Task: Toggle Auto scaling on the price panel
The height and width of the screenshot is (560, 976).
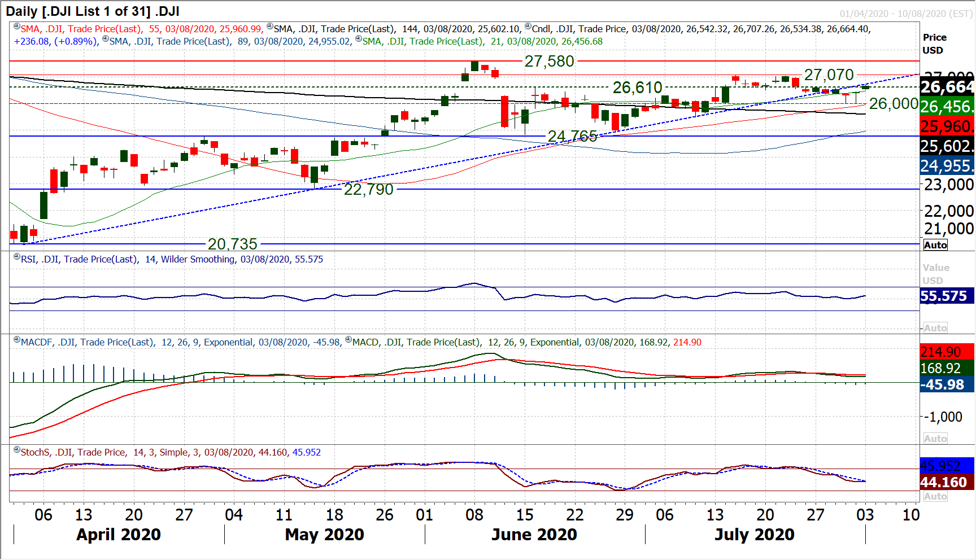Action: tap(935, 245)
